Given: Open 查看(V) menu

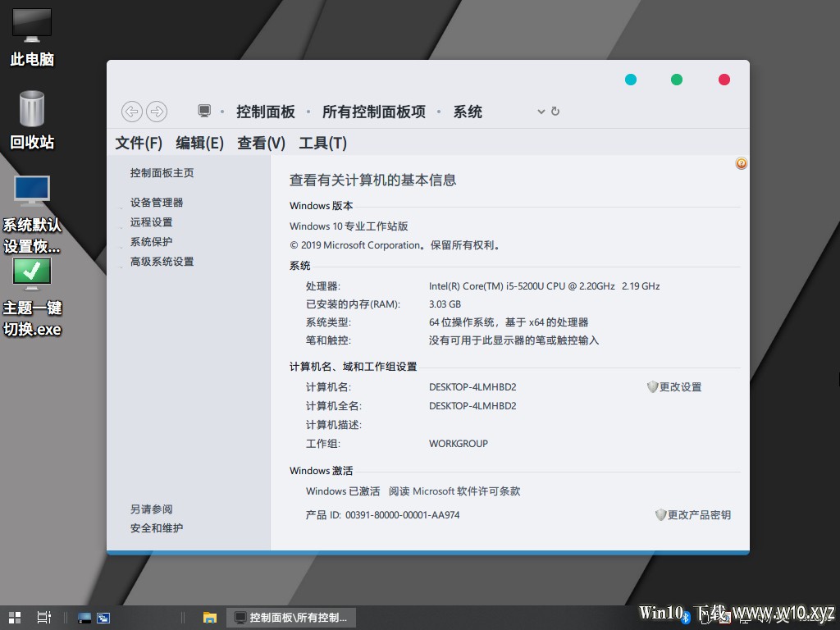Looking at the screenshot, I should (262, 143).
